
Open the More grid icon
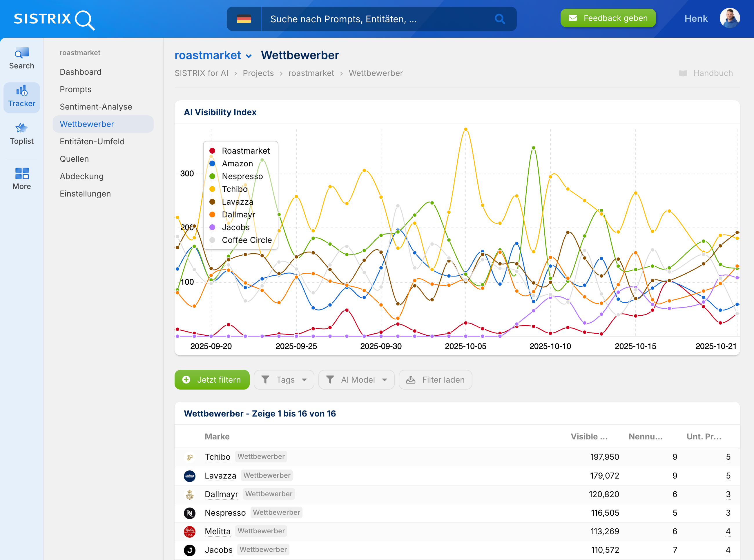[x=21, y=174]
